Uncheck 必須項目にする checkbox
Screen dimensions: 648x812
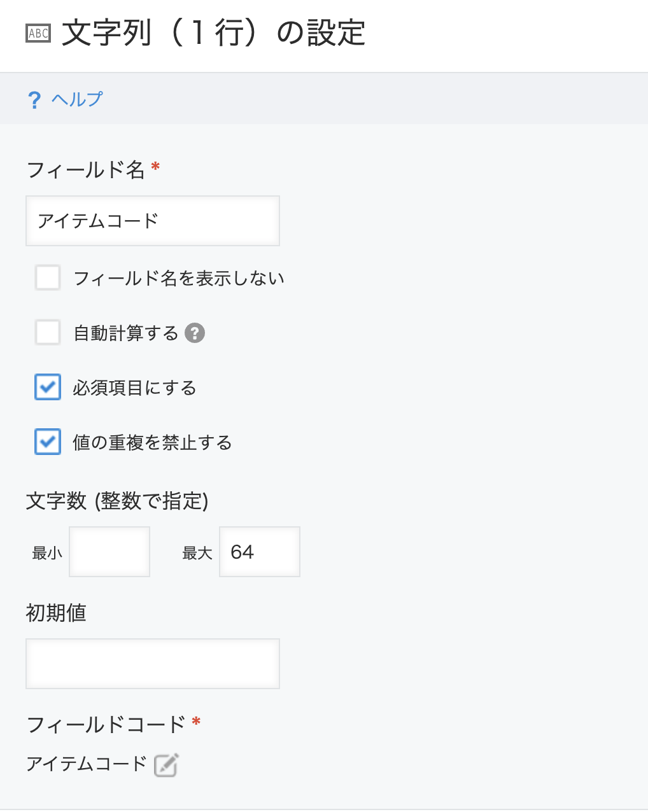click(x=48, y=387)
